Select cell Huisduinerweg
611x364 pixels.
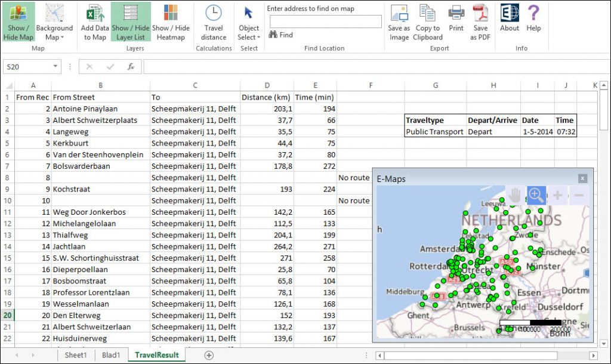pyautogui.click(x=100, y=338)
